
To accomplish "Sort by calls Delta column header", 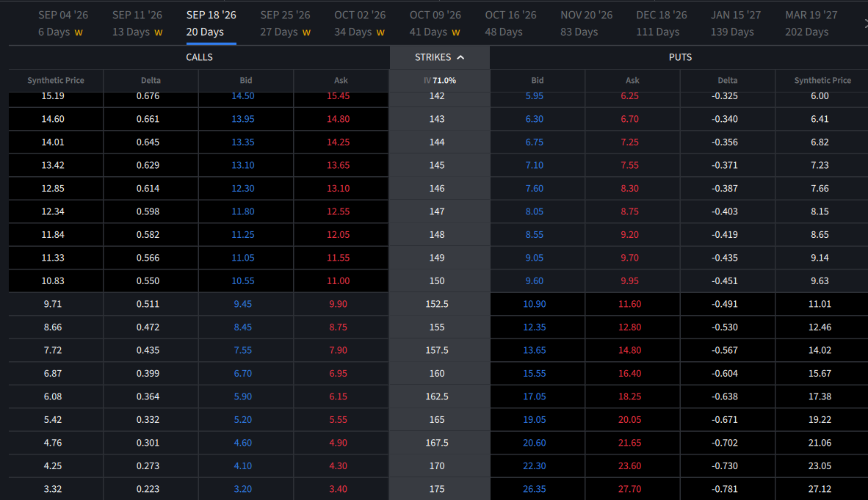I will (151, 80).
